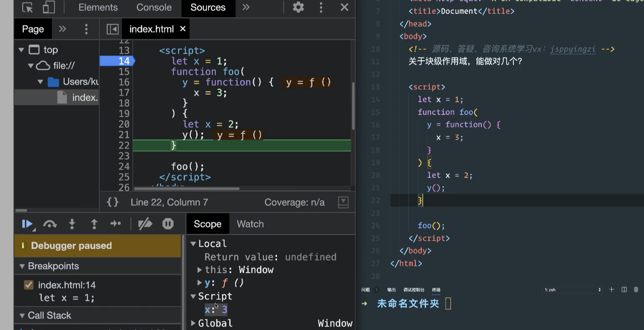Collapse the file:// origin node
Image resolution: width=644 pixels, height=330 pixels.
click(x=31, y=66)
